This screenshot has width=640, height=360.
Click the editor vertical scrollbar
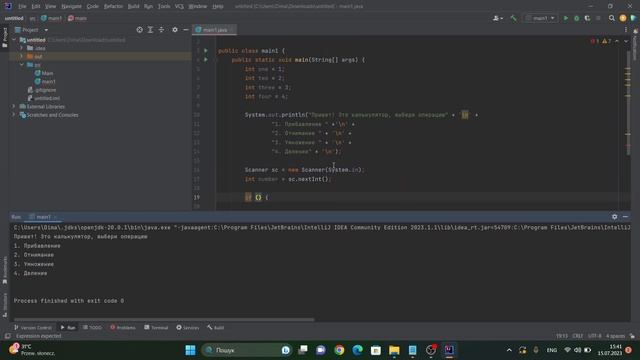pos(628,104)
